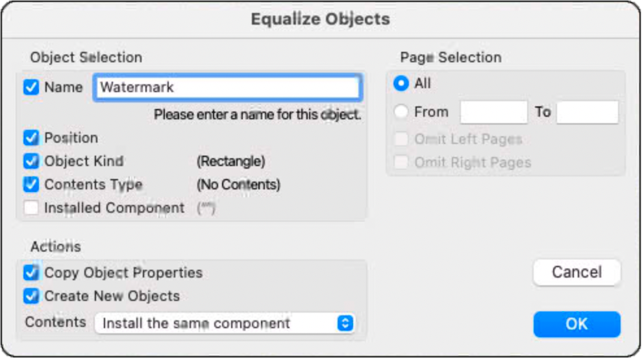
Task: Click the From page number field
Action: click(x=493, y=112)
